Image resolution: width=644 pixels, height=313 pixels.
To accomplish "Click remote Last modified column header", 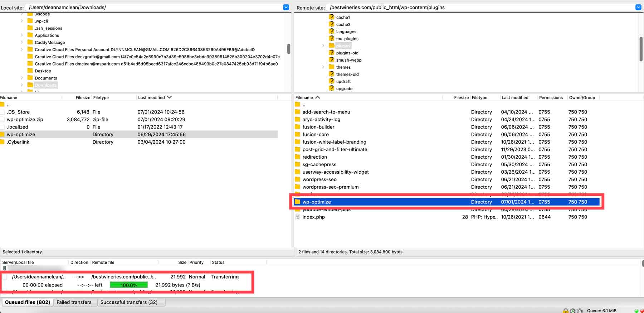I will (x=515, y=97).
